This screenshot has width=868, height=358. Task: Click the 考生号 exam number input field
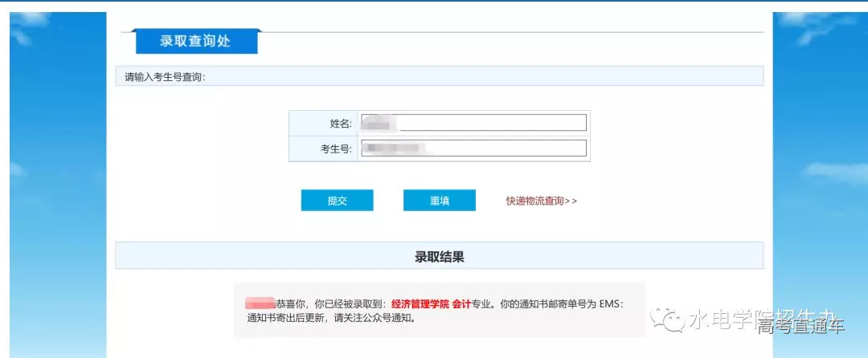pyautogui.click(x=474, y=148)
